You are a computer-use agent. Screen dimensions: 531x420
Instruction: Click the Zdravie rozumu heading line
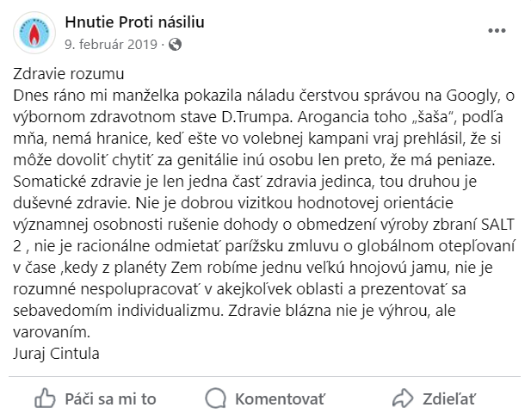click(69, 74)
